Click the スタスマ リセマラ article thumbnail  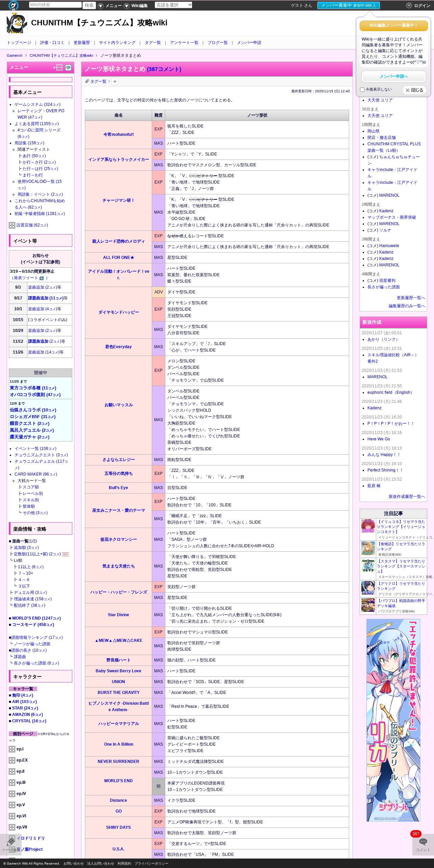coord(368,565)
